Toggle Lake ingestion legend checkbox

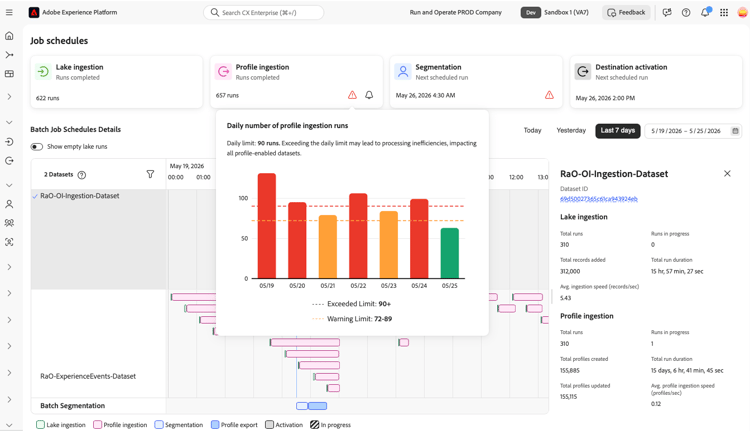tap(41, 425)
